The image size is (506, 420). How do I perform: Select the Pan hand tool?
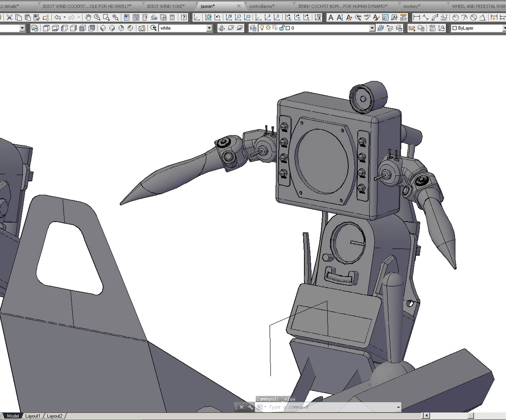click(88, 17)
